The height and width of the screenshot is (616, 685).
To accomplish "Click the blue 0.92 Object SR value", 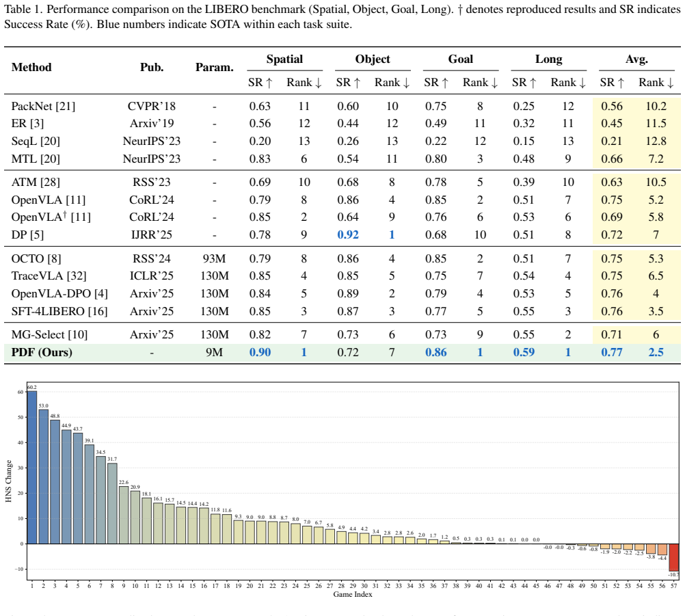I will (348, 235).
